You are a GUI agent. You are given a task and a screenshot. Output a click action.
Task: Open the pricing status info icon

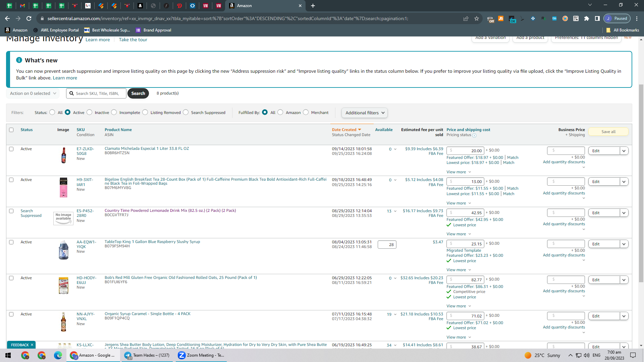point(474,135)
